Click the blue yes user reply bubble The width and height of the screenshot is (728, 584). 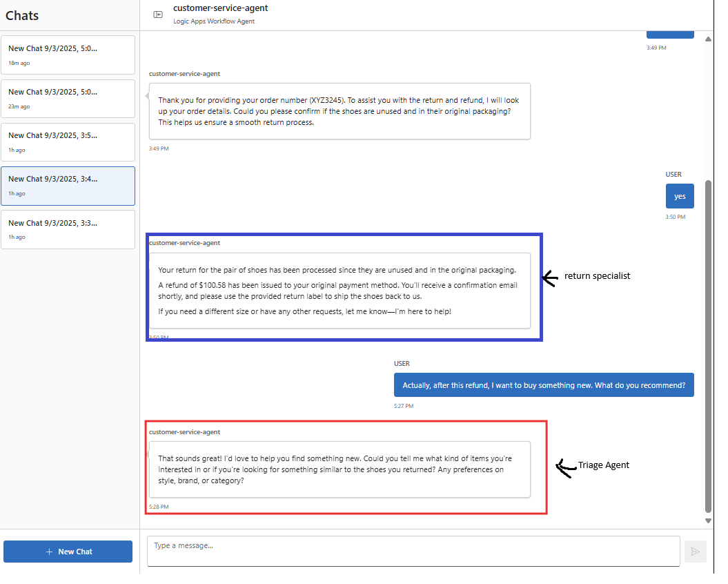coord(680,196)
